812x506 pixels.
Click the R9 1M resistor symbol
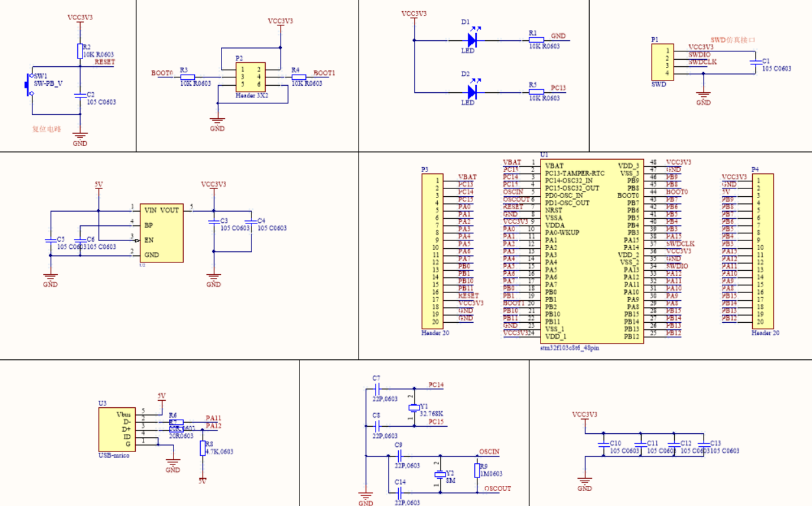(x=477, y=470)
